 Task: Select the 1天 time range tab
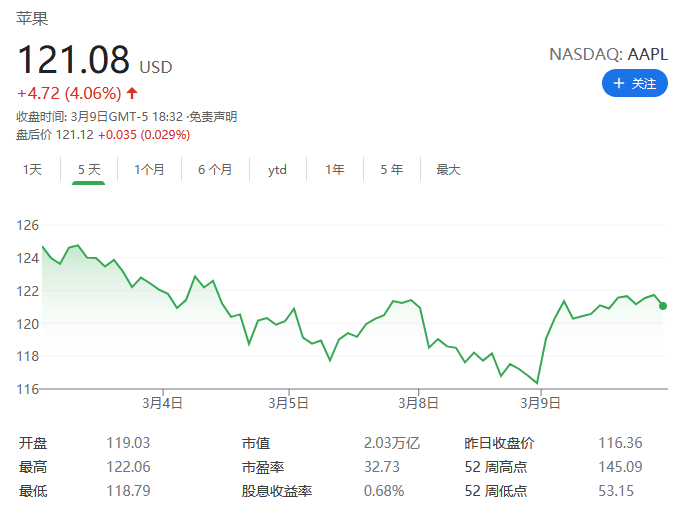click(32, 170)
